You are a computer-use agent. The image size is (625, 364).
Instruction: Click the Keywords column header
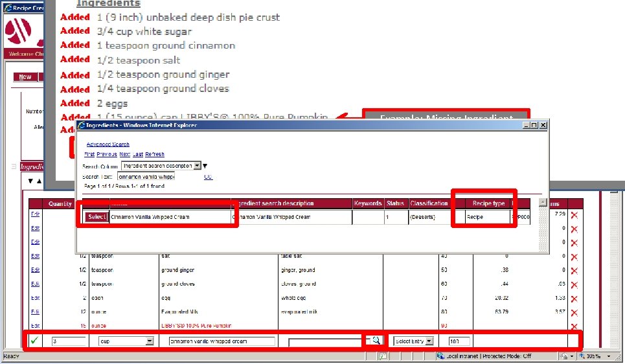(x=367, y=203)
